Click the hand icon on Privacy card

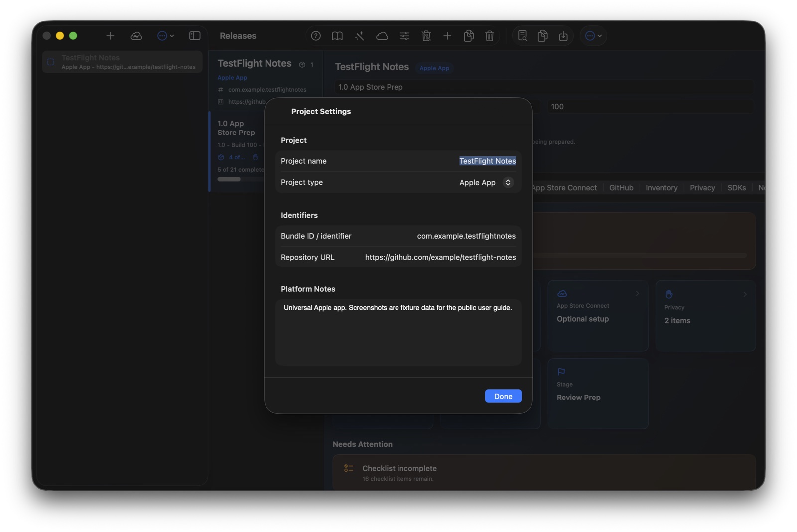(x=669, y=294)
